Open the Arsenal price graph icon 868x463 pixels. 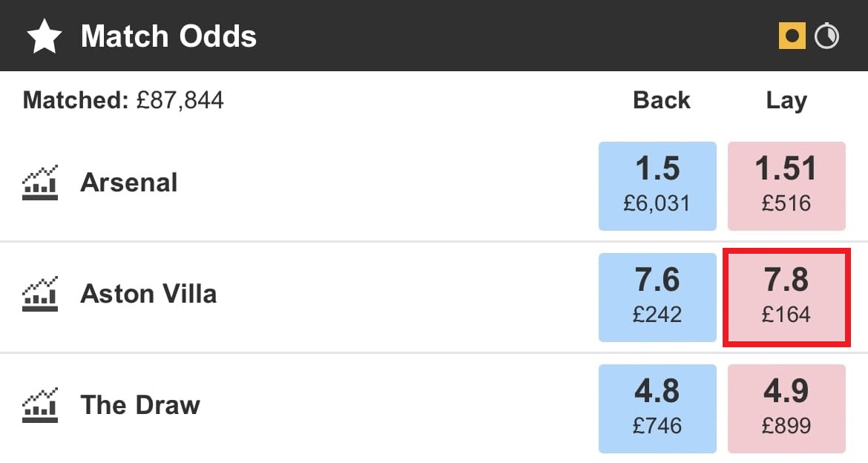tap(40, 183)
